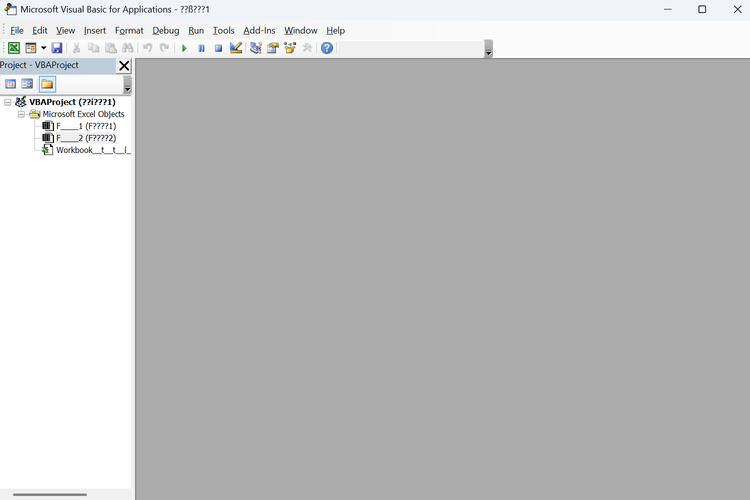Click the Insert UserForm toolbar icon
This screenshot has height=500, width=750.
pos(31,48)
